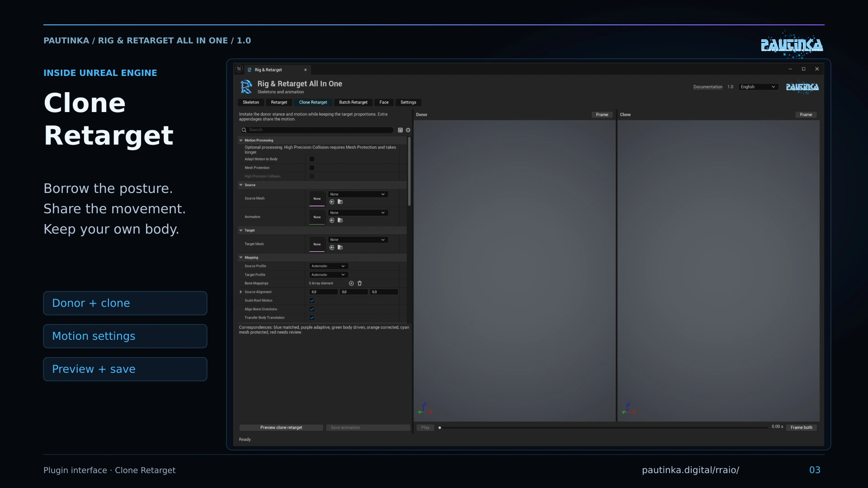Open the Animation asset dropdown
The height and width of the screenshot is (488, 868).
[x=358, y=213]
